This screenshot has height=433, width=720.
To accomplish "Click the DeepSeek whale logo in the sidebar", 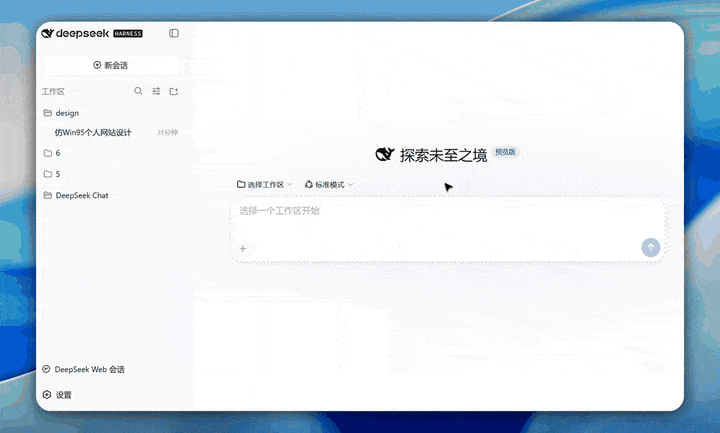I will point(48,34).
